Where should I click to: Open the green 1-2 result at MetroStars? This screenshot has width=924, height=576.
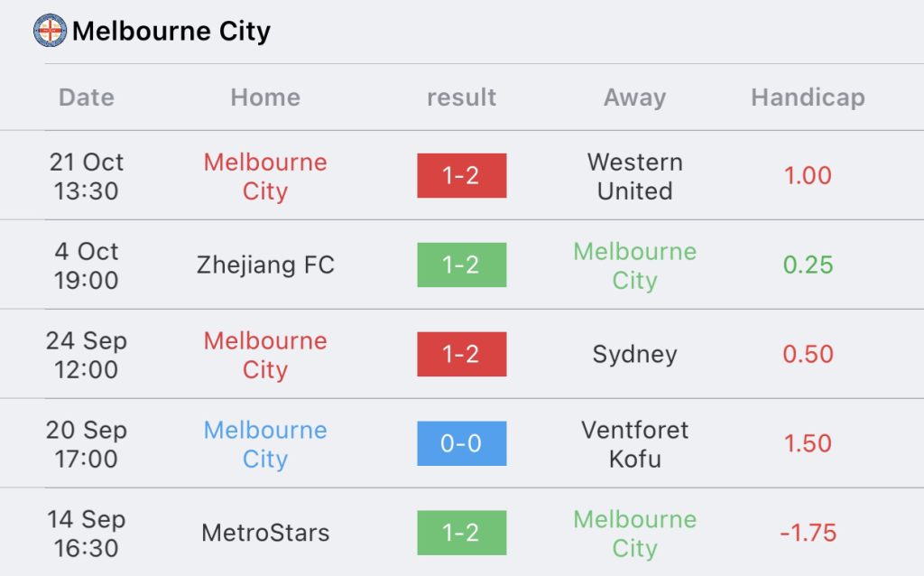click(x=461, y=533)
